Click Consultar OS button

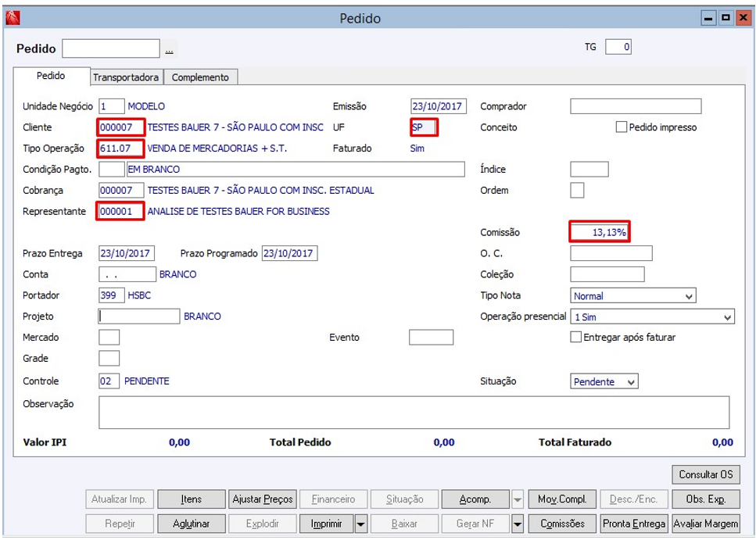click(706, 474)
